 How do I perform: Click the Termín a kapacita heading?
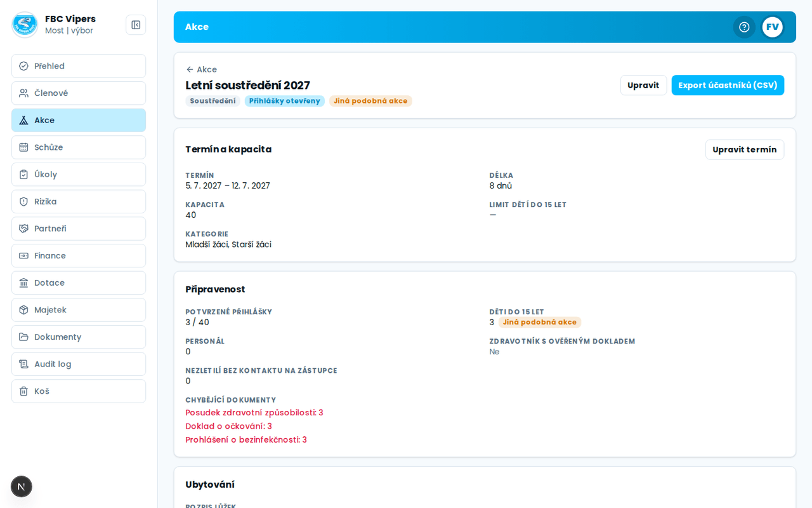pos(228,149)
